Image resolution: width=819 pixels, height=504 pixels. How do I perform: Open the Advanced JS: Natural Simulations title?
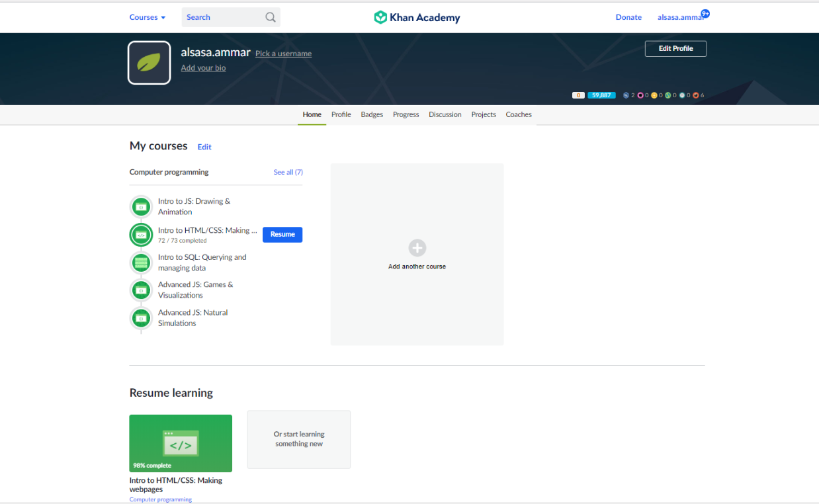point(193,317)
